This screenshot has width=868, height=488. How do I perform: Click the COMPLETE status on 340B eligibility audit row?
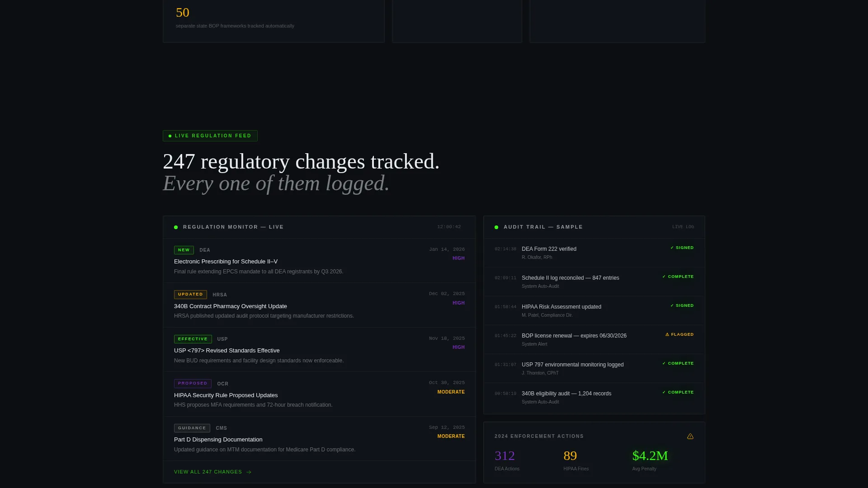[678, 393]
